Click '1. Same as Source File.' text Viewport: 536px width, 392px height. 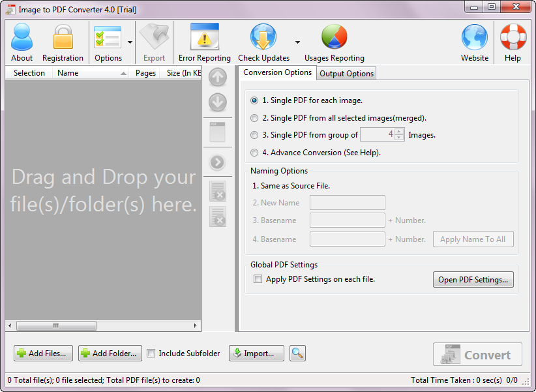pos(291,186)
